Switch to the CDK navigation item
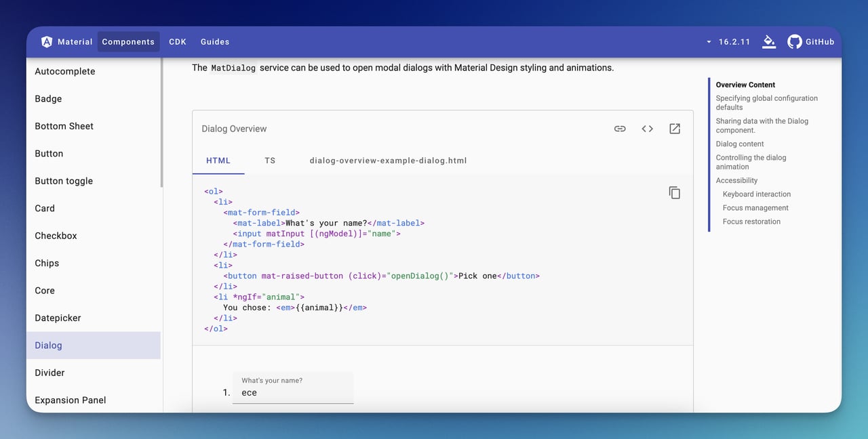Viewport: 868px width, 439px height. pos(177,41)
